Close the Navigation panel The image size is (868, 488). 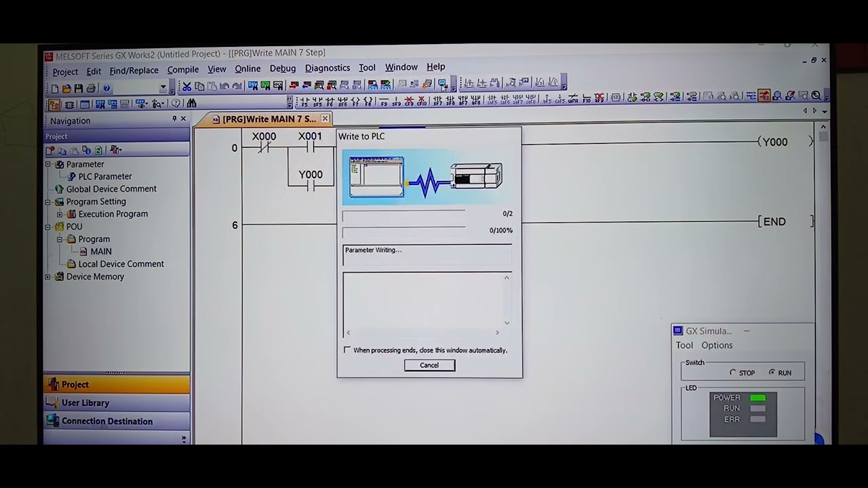[x=183, y=119]
